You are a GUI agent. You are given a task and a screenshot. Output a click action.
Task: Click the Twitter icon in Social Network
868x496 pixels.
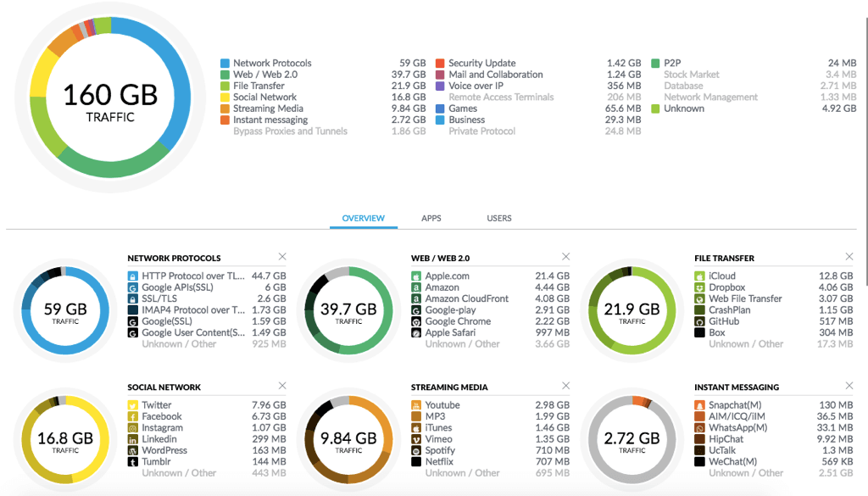[x=133, y=405]
